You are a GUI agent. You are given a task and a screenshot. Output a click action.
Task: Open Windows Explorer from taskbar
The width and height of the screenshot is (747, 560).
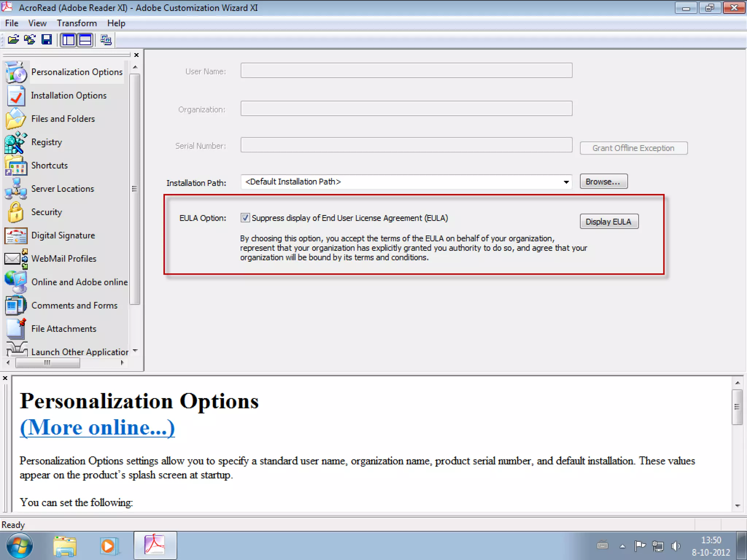pos(65,546)
